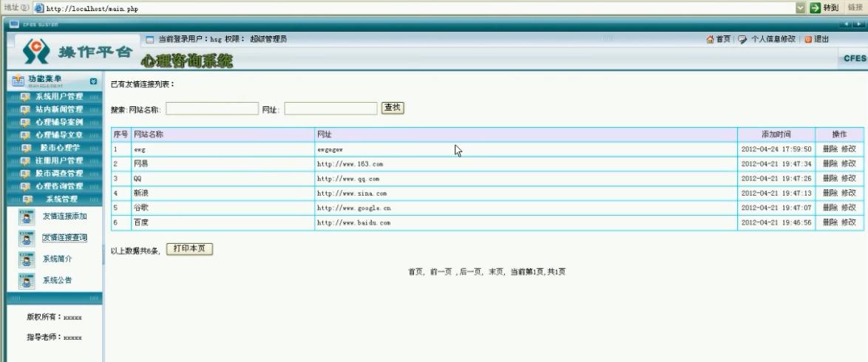The image size is (868, 362).
Task: Click the 友情连接添加 person icon
Action: pos(27,217)
